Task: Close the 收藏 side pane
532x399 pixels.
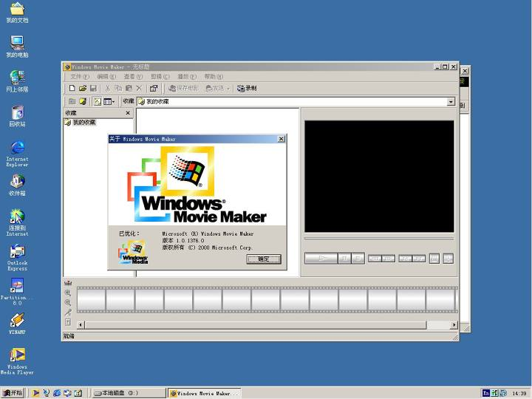Action: (128, 113)
